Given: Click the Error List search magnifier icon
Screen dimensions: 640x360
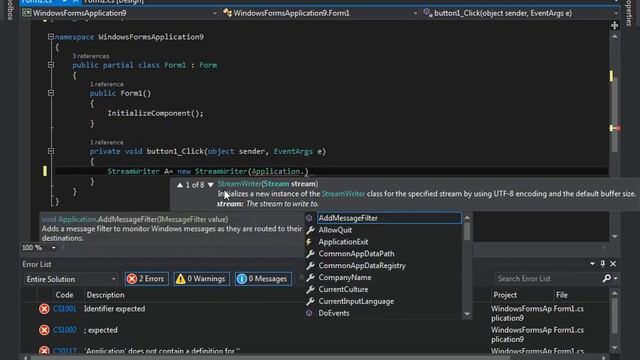Looking at the screenshot, I should pyautogui.click(x=607, y=278).
